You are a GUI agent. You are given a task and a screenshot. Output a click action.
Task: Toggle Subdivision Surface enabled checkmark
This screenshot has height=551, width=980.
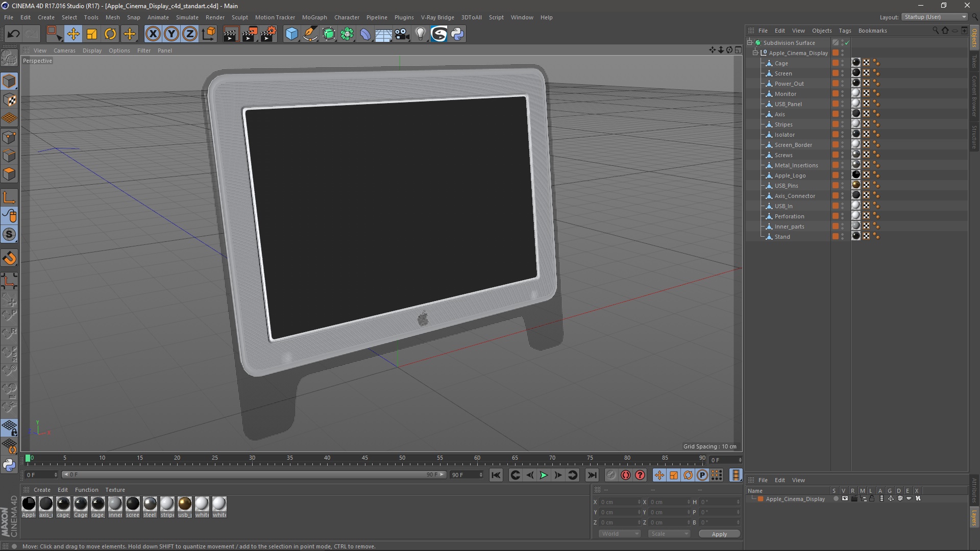pos(847,43)
